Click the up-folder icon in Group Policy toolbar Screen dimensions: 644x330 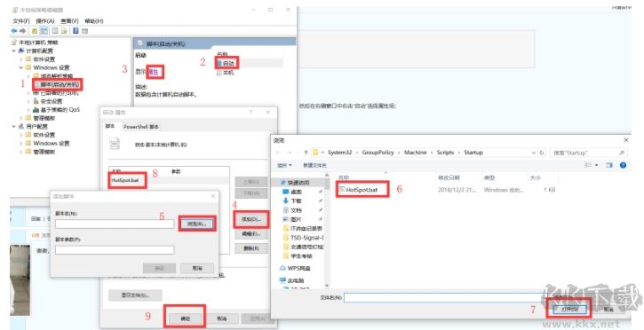pyautogui.click(x=35, y=31)
